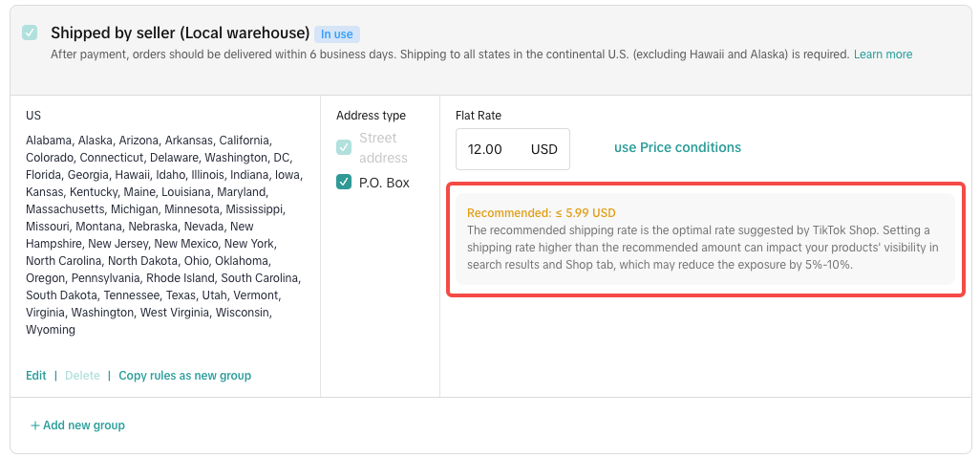Viewport: 980px width, 458px height.
Task: Click the plus icon beside Add new group
Action: pyautogui.click(x=34, y=425)
